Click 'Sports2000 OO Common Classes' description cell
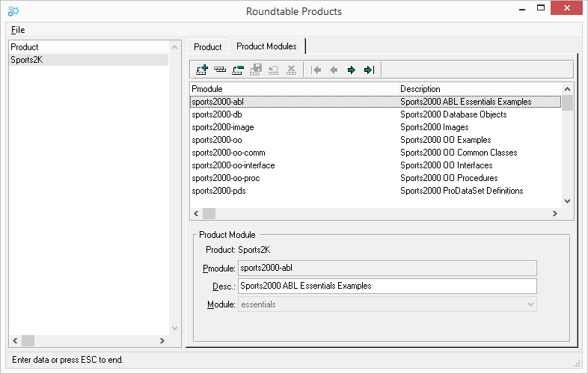 [459, 153]
